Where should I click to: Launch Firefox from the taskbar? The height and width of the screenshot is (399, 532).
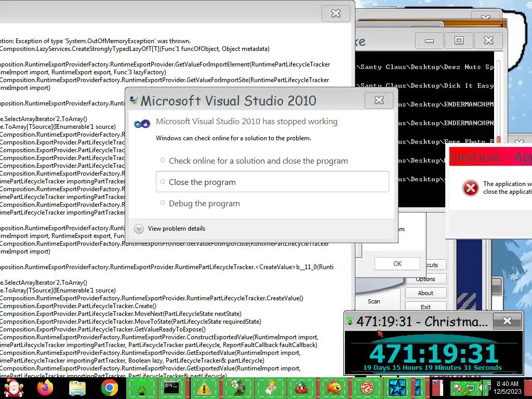tap(45, 388)
